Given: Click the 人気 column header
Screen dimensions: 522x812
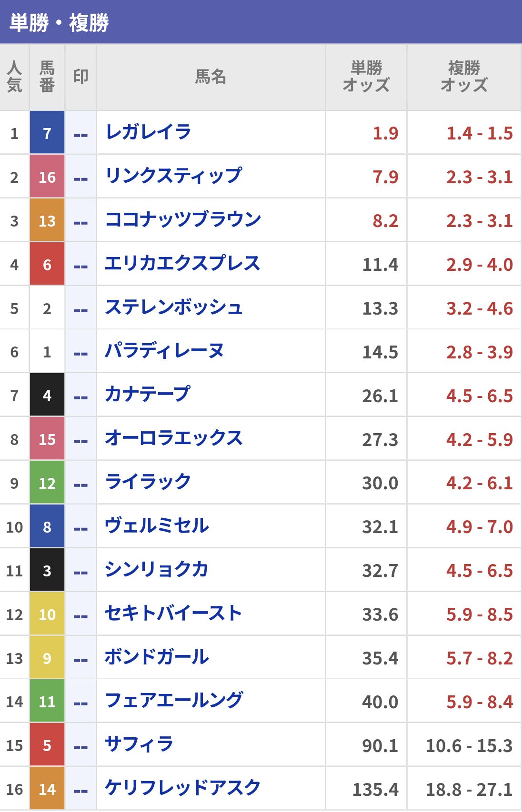Looking at the screenshot, I should [x=14, y=77].
